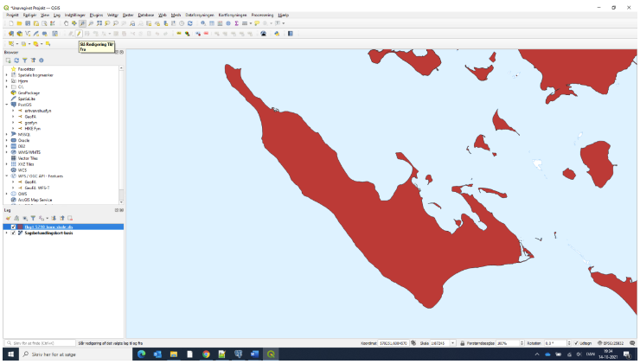
Task: Expand the Hjem node in Browser
Action: click(7, 81)
